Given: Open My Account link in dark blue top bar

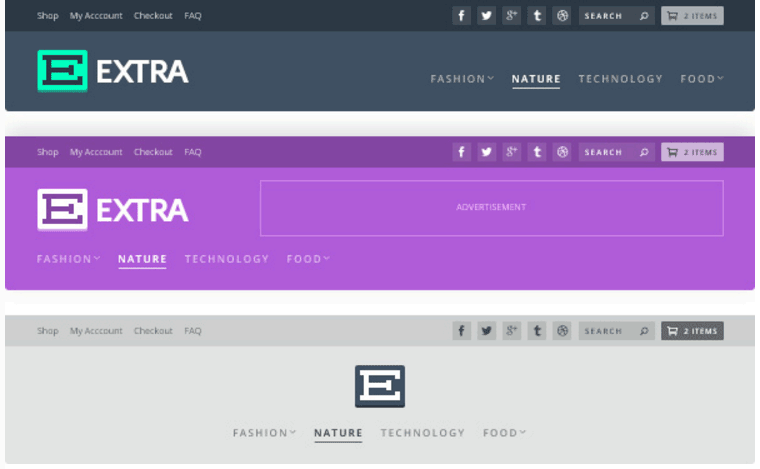Looking at the screenshot, I should 96,16.
